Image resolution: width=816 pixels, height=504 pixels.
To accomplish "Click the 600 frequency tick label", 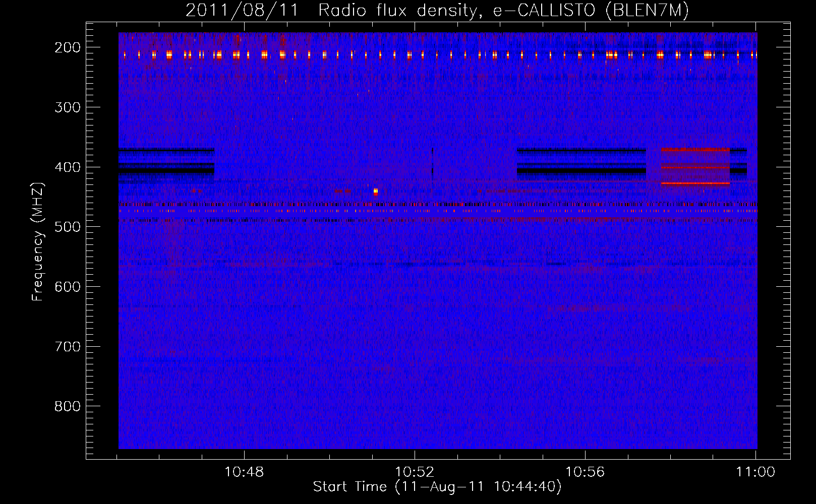I will [68, 287].
